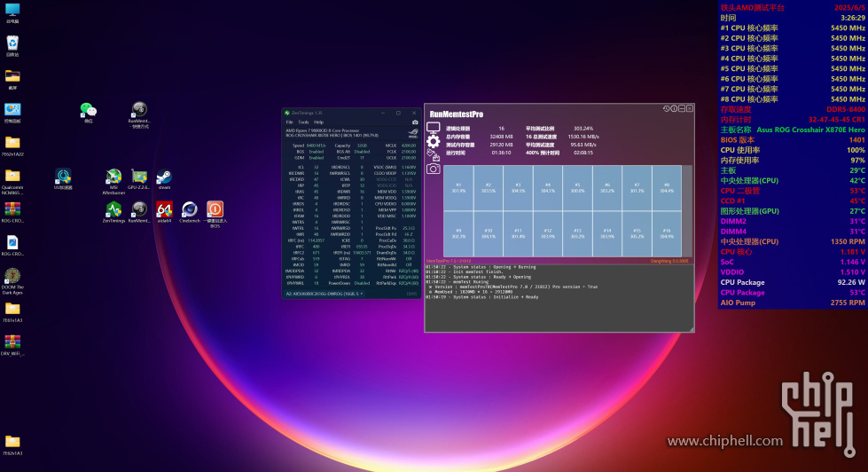Click the ROG logo in ZenTimings
868x472 pixels.
coord(413,133)
